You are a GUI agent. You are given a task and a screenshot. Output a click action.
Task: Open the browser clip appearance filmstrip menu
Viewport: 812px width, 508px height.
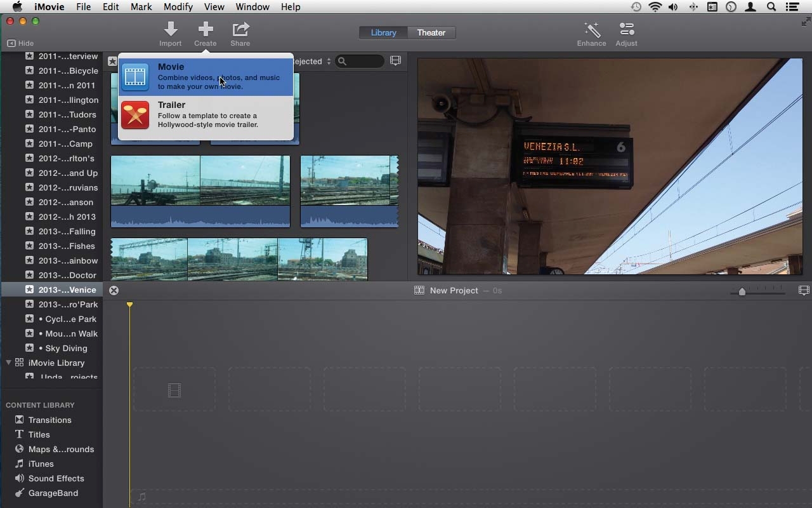395,61
